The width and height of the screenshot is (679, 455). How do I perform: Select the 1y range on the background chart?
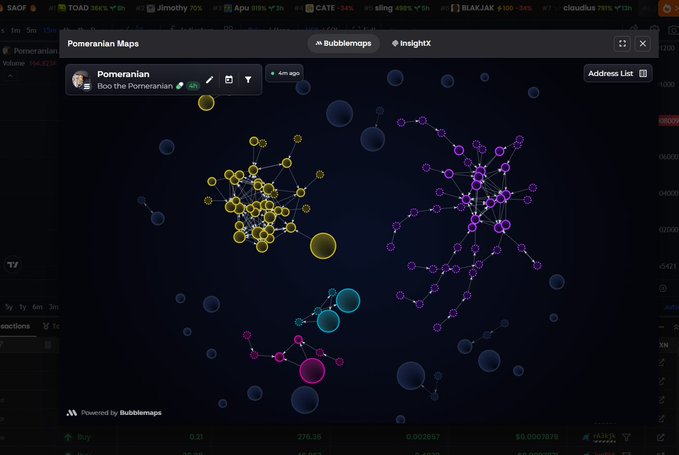coord(23,307)
